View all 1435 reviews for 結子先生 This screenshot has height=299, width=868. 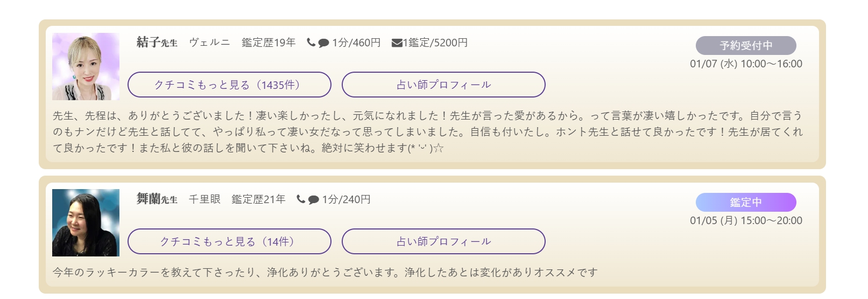pyautogui.click(x=229, y=85)
